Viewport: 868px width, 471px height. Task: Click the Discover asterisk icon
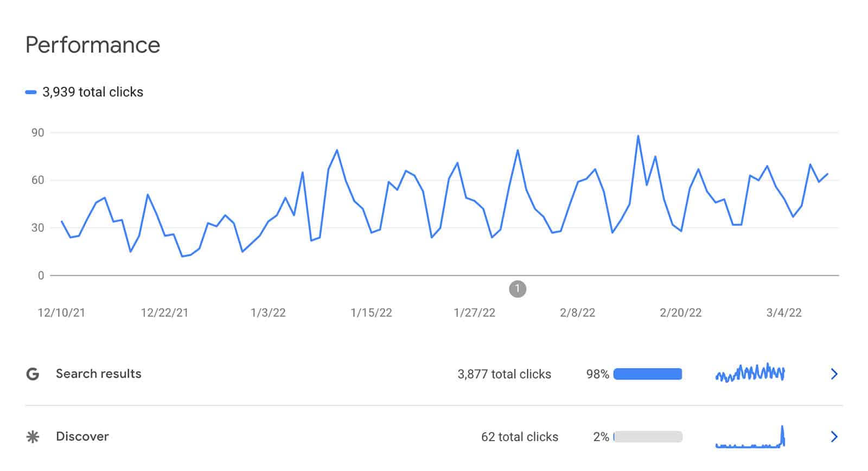point(33,437)
